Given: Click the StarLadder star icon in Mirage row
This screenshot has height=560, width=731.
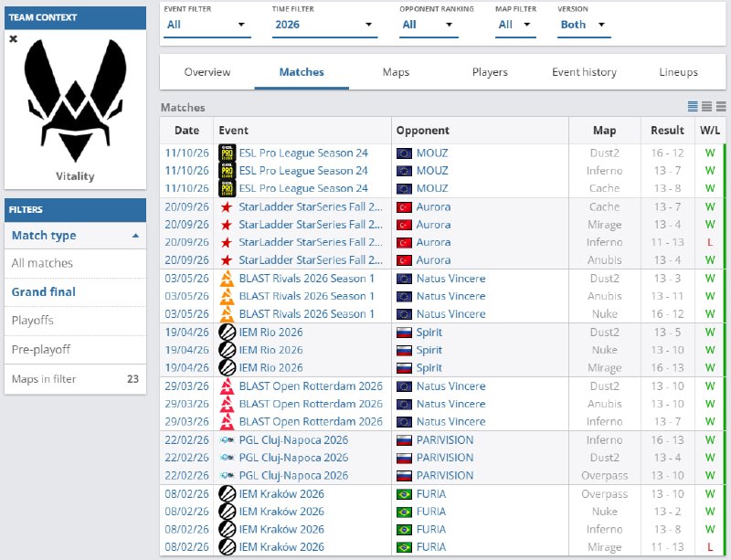Looking at the screenshot, I should (x=227, y=225).
